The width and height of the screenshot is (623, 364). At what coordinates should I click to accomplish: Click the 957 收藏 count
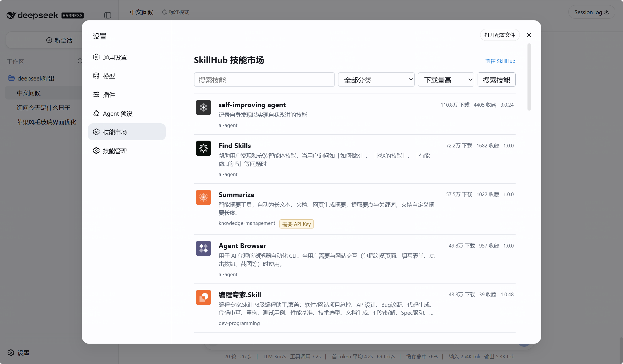(489, 246)
